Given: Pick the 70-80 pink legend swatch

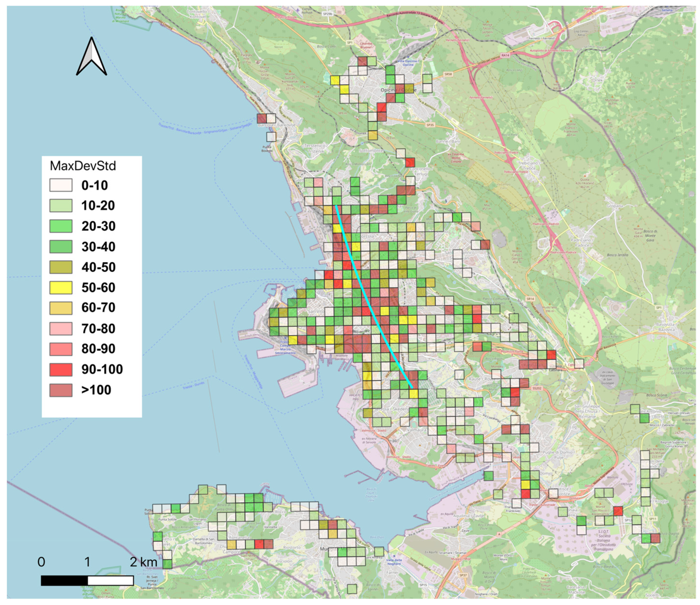Looking at the screenshot, I should pyautogui.click(x=61, y=328).
